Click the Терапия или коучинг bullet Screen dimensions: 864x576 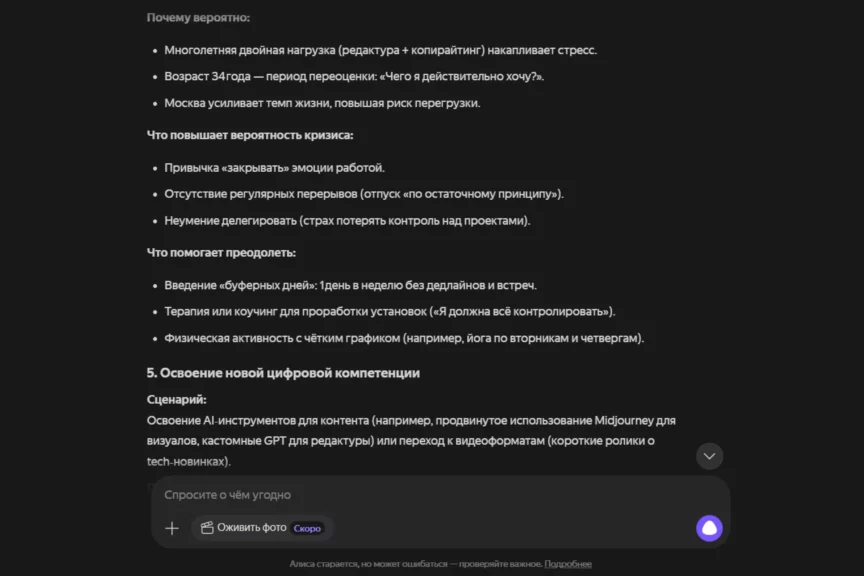pyautogui.click(x=389, y=312)
